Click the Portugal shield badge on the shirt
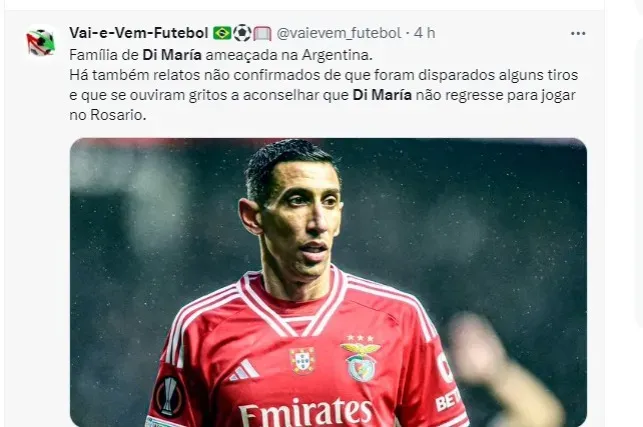The height and width of the screenshot is (427, 643). point(302,361)
